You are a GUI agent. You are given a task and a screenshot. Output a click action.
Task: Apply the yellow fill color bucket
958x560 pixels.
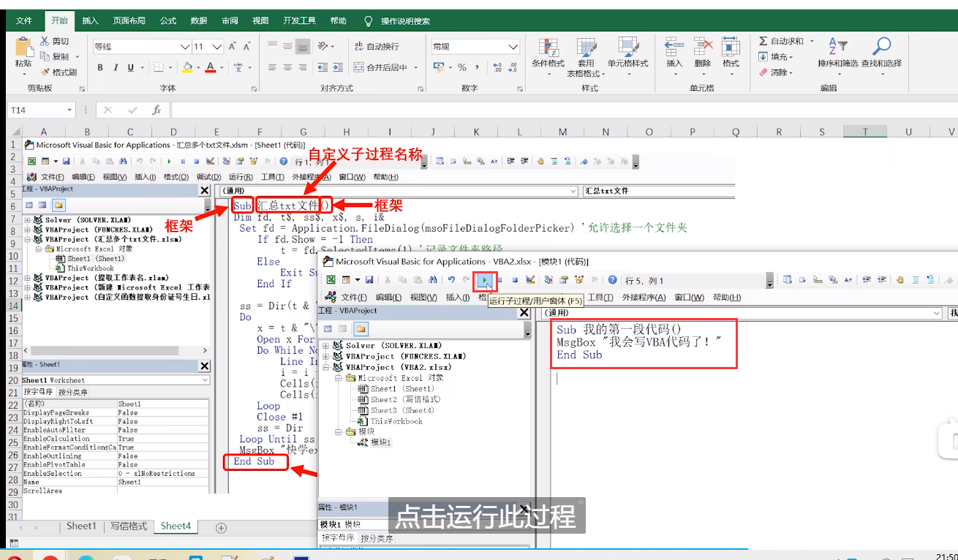187,67
